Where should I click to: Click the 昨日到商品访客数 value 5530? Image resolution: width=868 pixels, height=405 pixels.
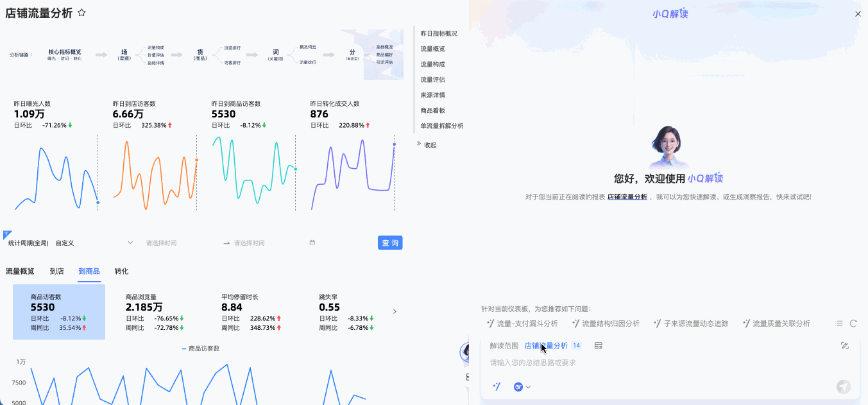(223, 114)
